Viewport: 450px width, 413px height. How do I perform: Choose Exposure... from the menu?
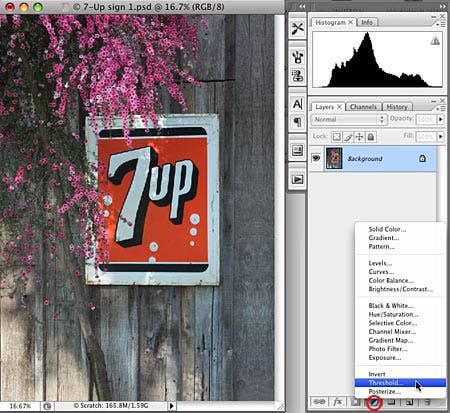pyautogui.click(x=400, y=358)
